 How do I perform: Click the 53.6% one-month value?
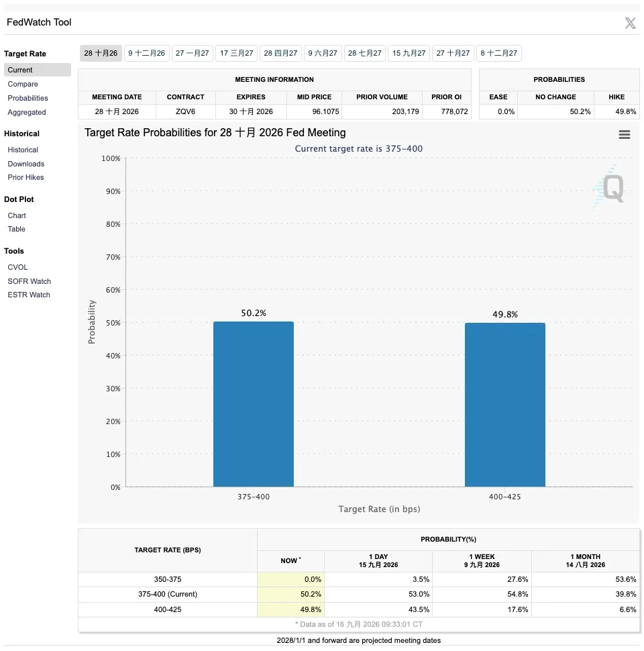pos(626,579)
